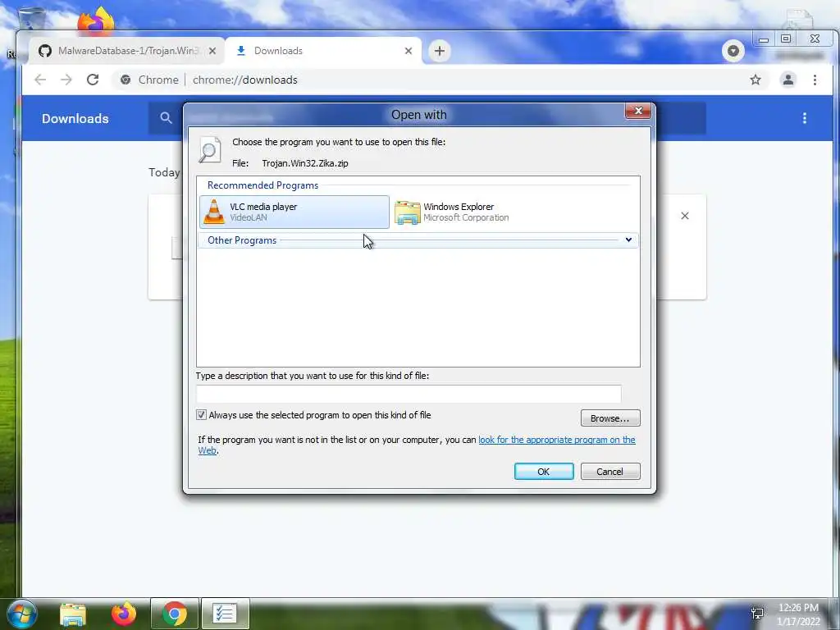Click the network tray icon

[757, 614]
